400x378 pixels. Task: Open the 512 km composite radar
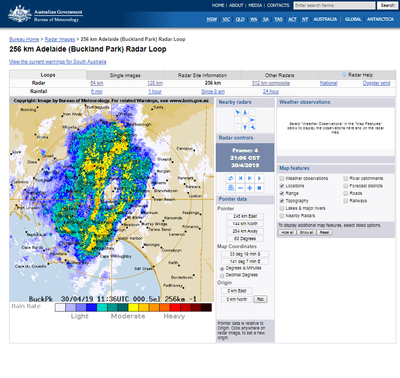(271, 83)
